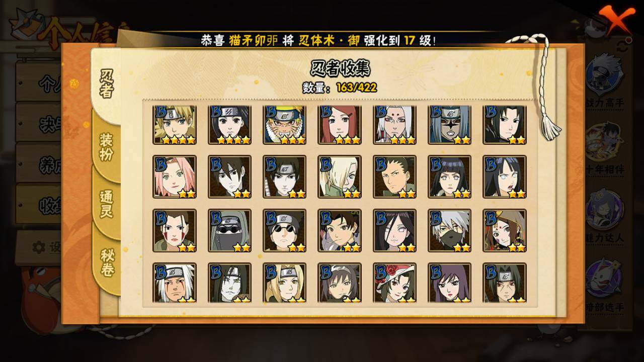Select the blonde Naruto portrait with whisker marks
644x362 pixels.
click(284, 125)
